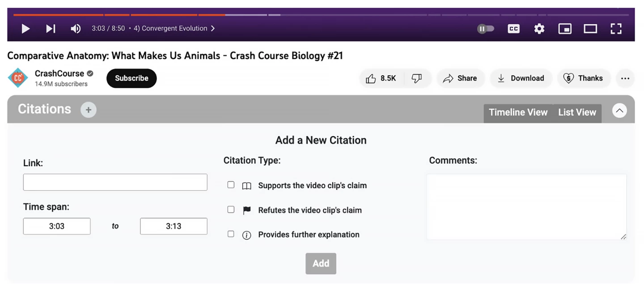This screenshot has height=284, width=644.
Task: Turn on closed captions
Action: point(513,29)
